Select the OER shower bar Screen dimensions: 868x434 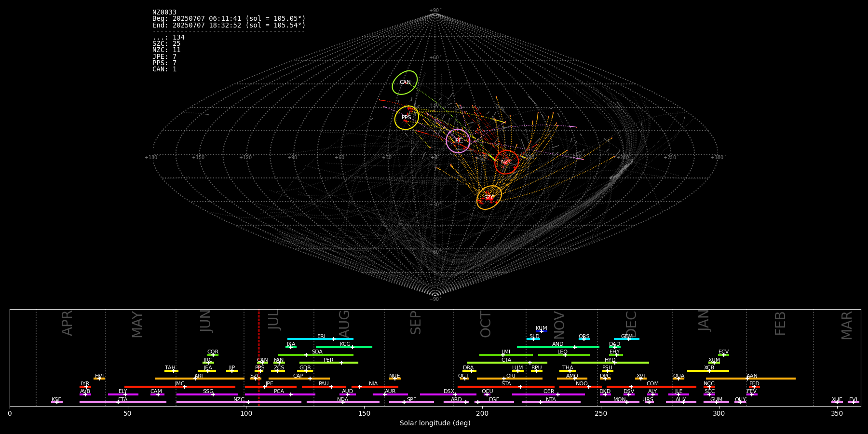(548, 394)
